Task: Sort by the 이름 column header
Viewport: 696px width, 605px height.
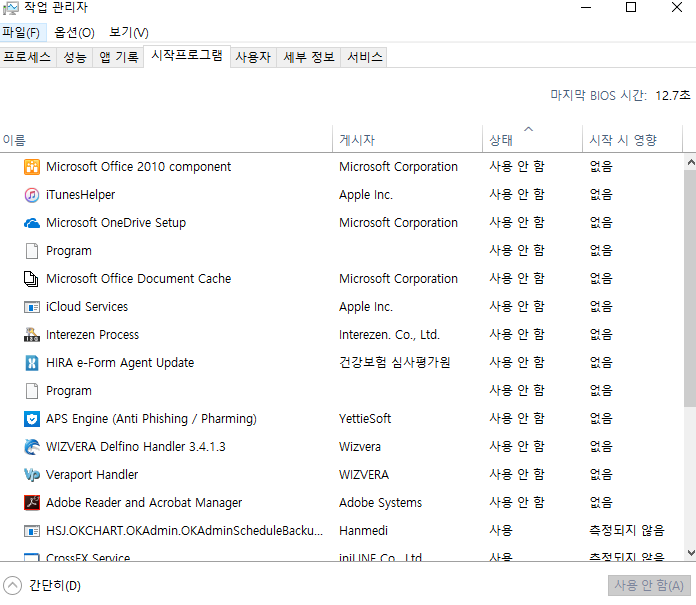Action: 166,139
